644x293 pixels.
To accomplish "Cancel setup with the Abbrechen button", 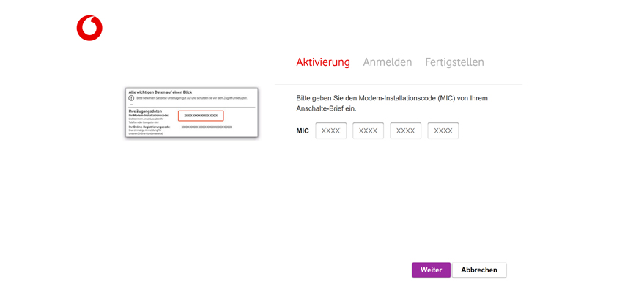I will (478, 270).
